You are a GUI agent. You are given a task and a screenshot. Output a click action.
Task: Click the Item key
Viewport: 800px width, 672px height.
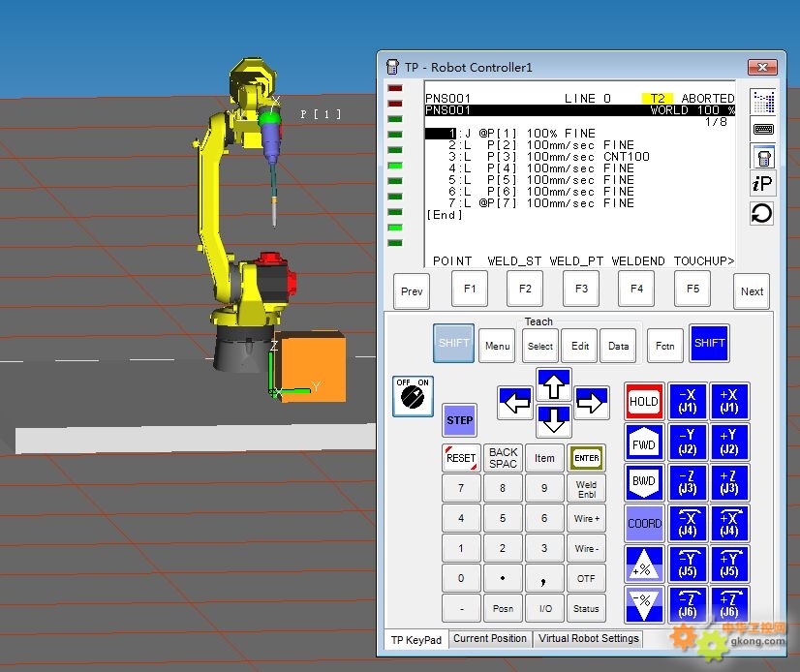pyautogui.click(x=544, y=458)
